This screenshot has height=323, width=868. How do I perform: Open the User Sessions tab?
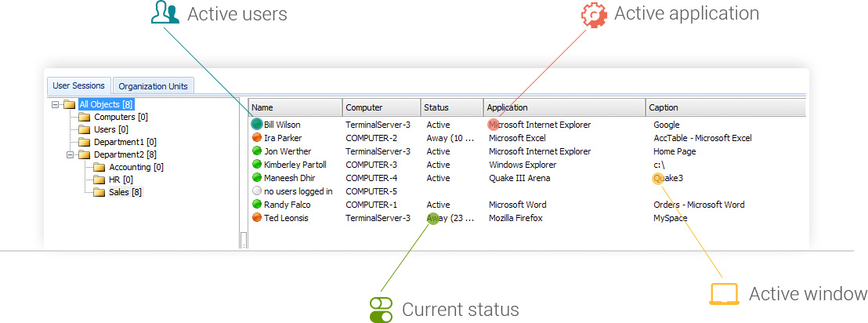[78, 86]
